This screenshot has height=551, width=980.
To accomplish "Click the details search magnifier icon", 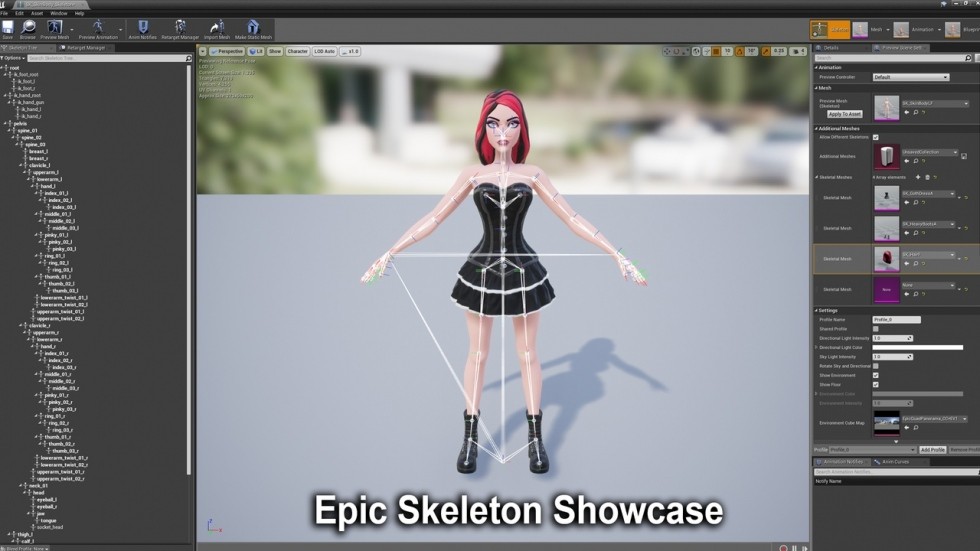I will (968, 57).
